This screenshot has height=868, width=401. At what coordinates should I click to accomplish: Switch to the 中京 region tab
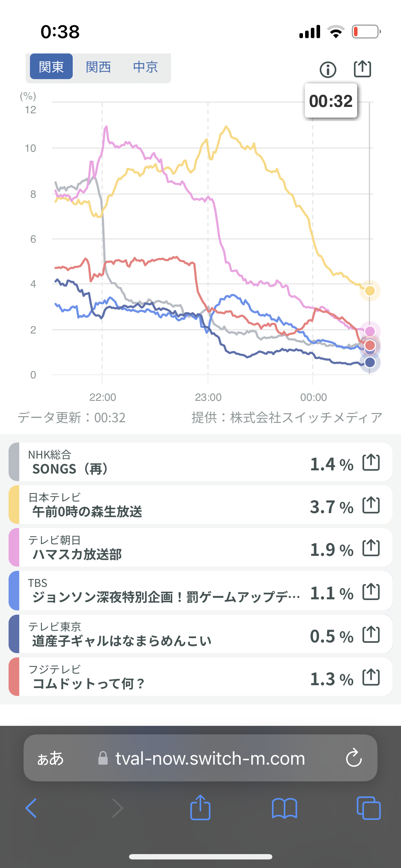click(x=145, y=67)
